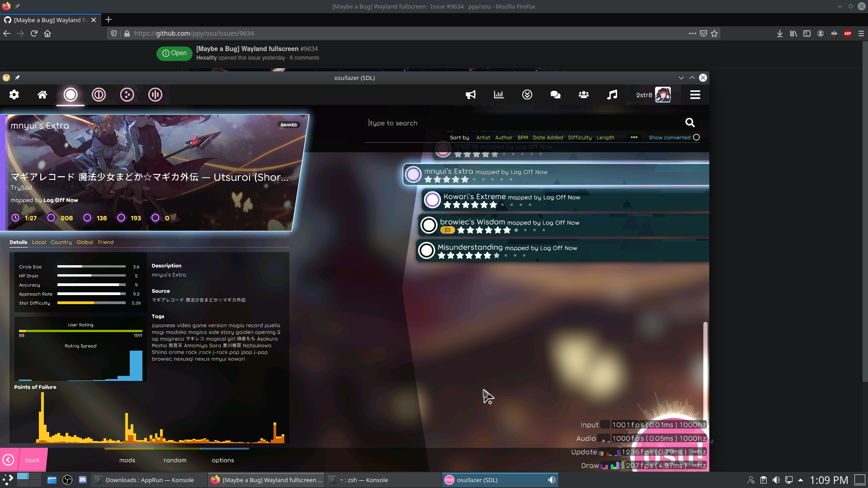Click the home icon in osu toolbar
868x488 pixels.
[x=42, y=95]
